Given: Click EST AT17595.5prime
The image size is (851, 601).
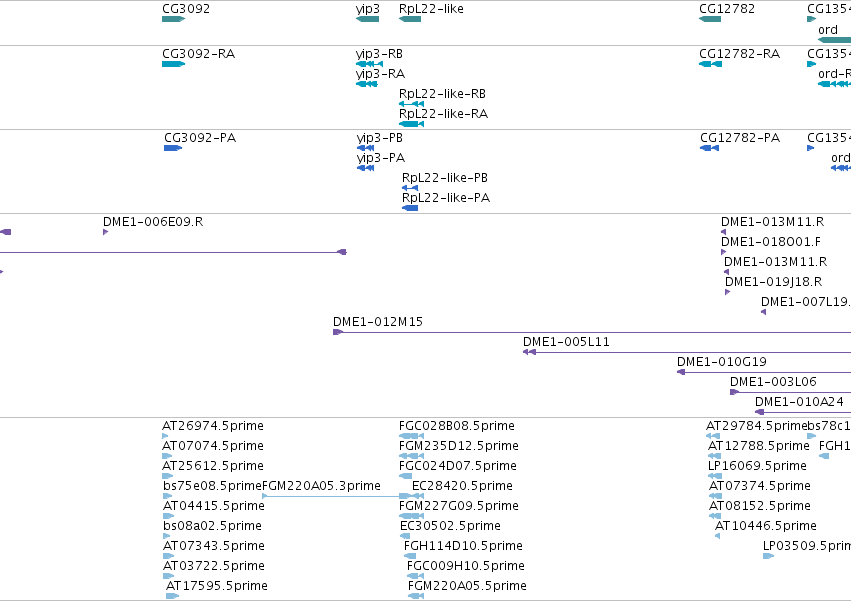Looking at the screenshot, I should tap(217, 587).
